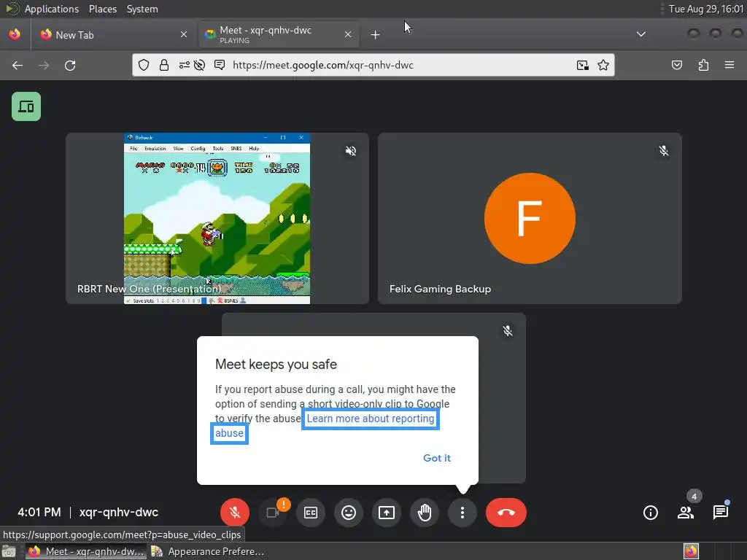Click show desktop icon in bottom panel

[9, 551]
